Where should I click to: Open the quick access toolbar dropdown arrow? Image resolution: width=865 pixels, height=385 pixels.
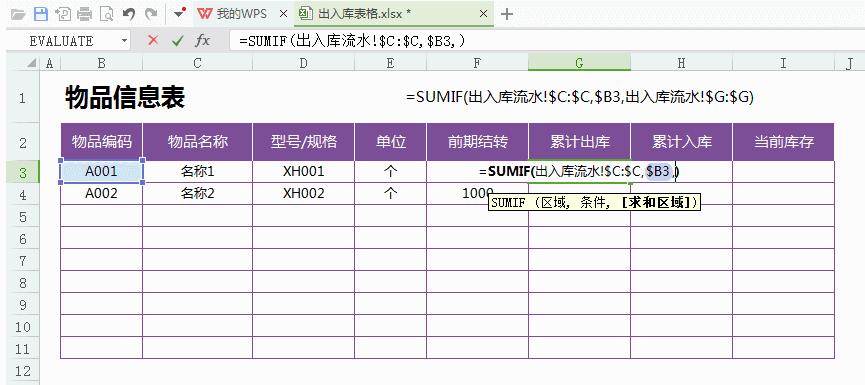pos(179,13)
